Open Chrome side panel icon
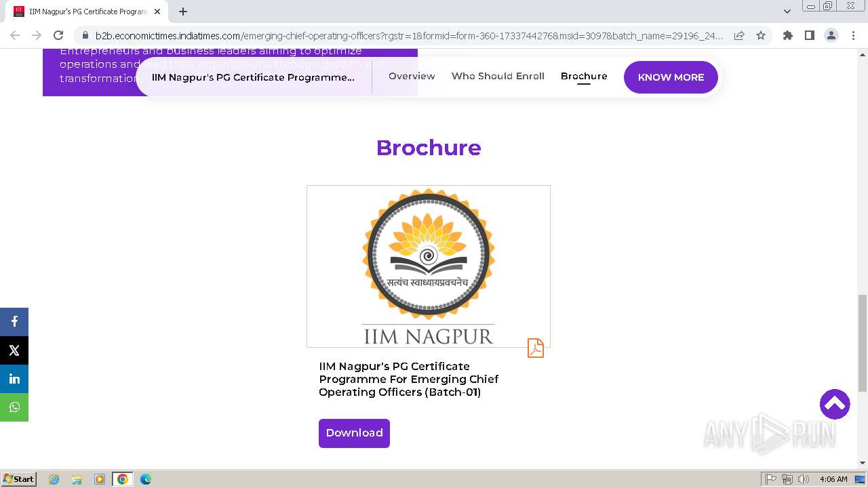 coord(809,35)
